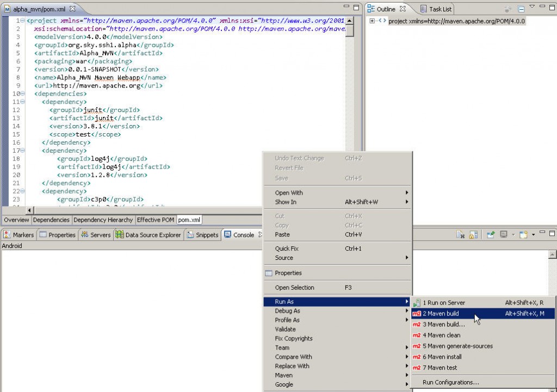Select the Effective POM tab
Viewport: 557px width, 392px height.
pos(156,220)
